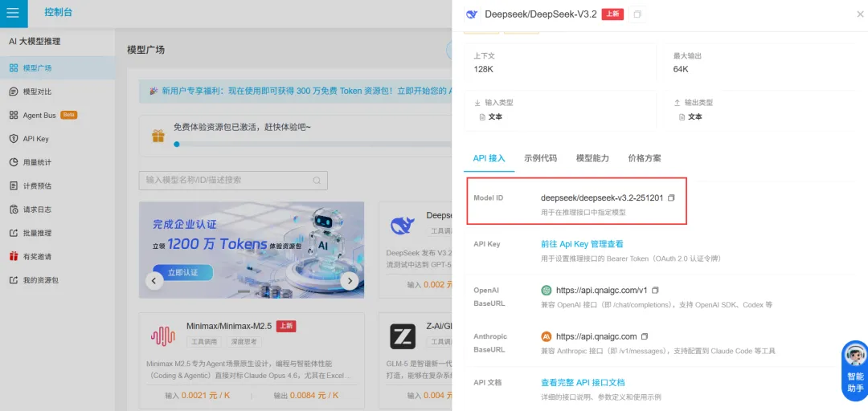The width and height of the screenshot is (868, 411).
Task: Open the 前往 Api Key 管理查看 link
Action: (x=582, y=244)
